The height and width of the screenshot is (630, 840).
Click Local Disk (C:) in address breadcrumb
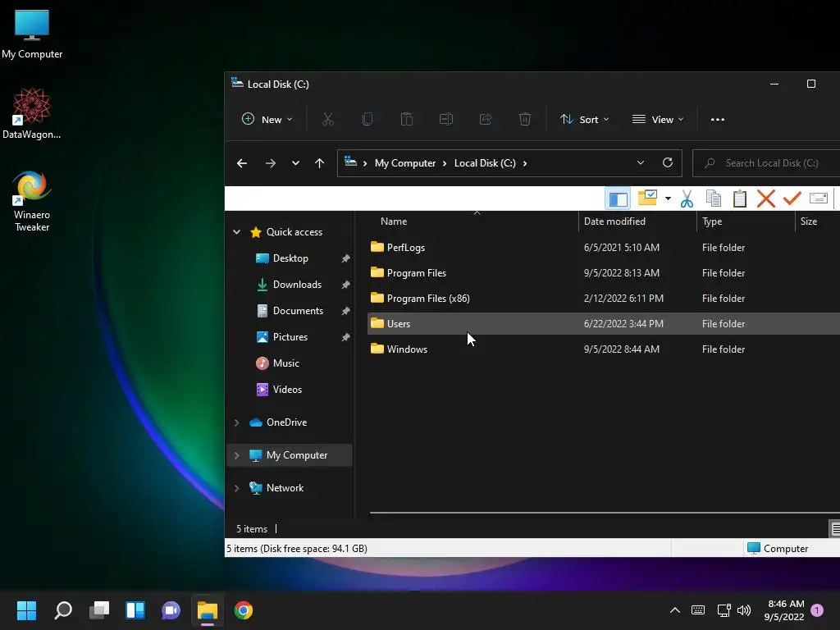click(x=485, y=163)
